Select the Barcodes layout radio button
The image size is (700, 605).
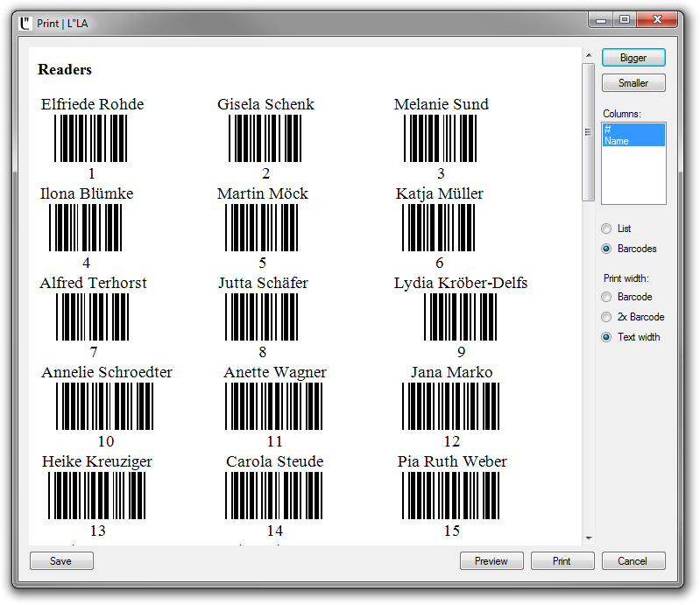tap(606, 249)
